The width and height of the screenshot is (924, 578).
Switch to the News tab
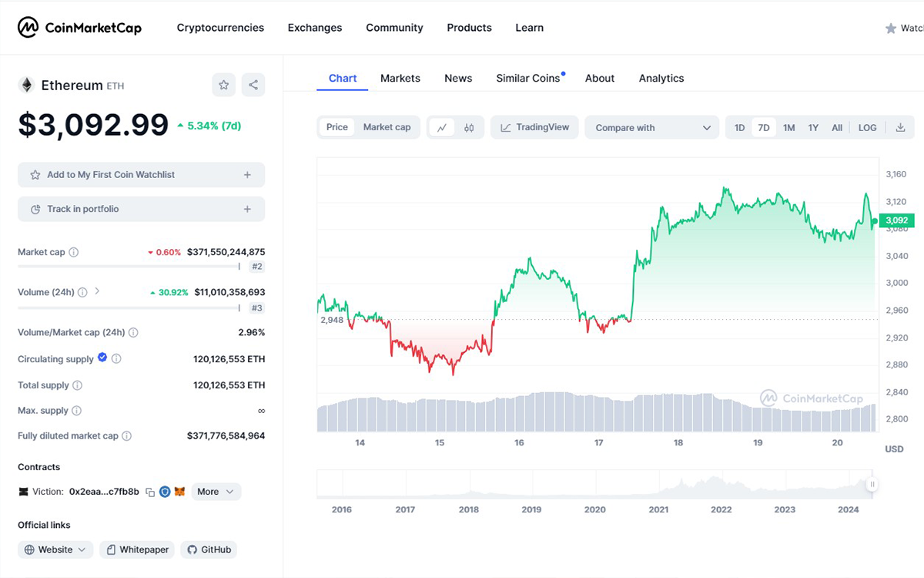[x=458, y=78]
